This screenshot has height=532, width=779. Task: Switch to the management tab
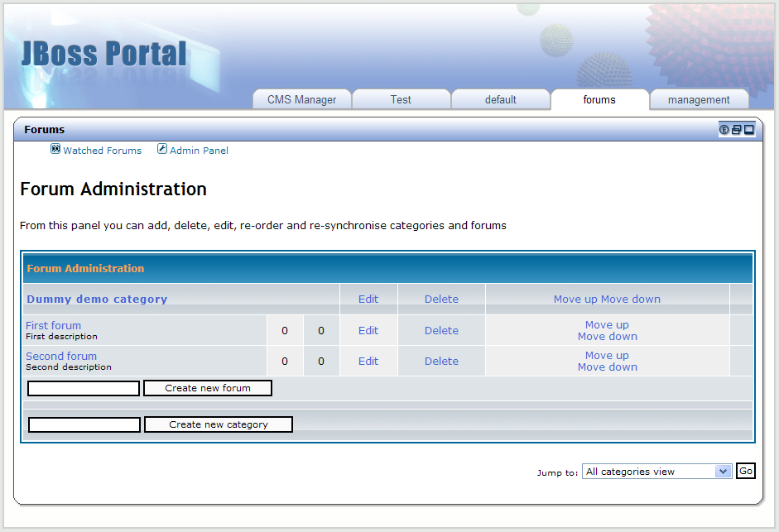tap(699, 99)
